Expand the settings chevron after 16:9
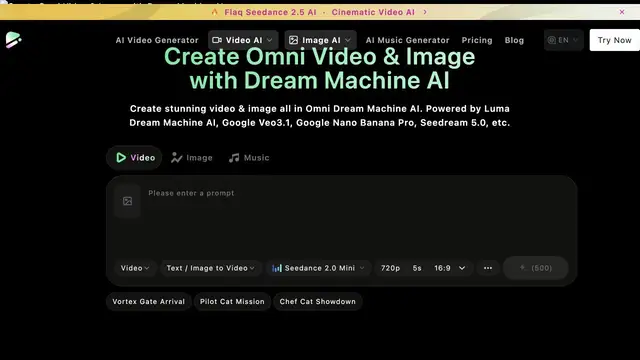 point(462,268)
